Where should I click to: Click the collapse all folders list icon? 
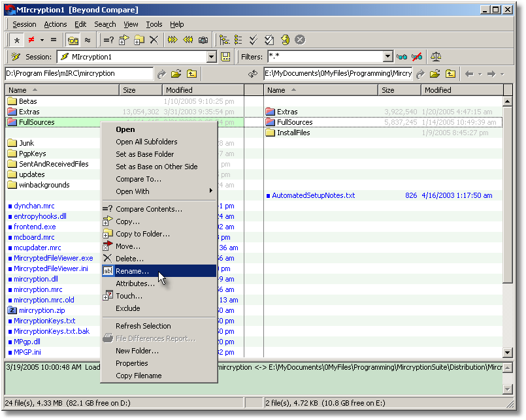(238, 40)
